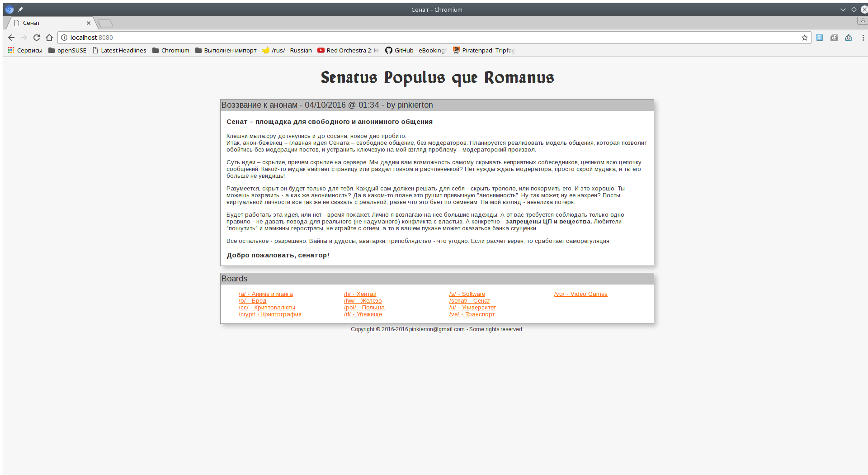Open the Red Orchestra 2 bookmark
The width and height of the screenshot is (868, 475).
tap(349, 50)
